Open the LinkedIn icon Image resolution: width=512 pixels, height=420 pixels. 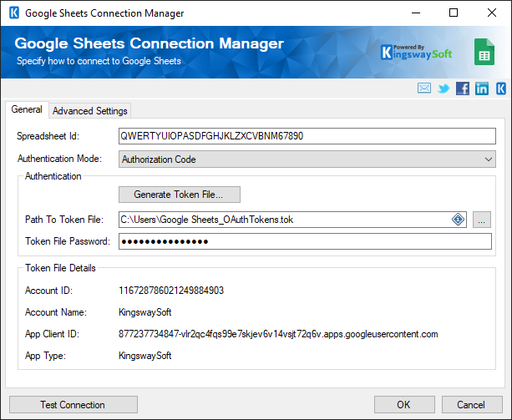click(482, 89)
